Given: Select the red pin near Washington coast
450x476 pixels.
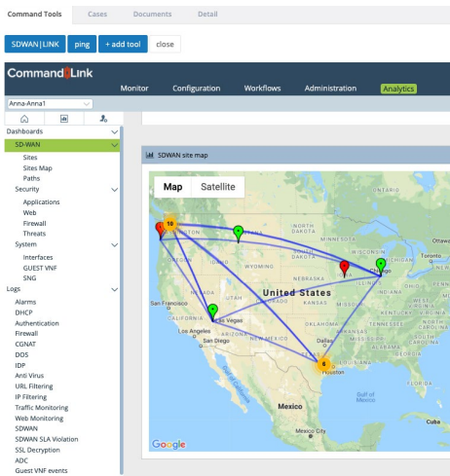Looking at the screenshot, I should pyautogui.click(x=160, y=231).
